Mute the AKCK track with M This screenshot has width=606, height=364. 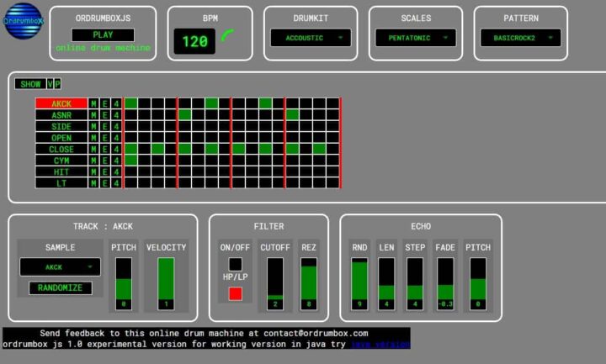pos(95,103)
